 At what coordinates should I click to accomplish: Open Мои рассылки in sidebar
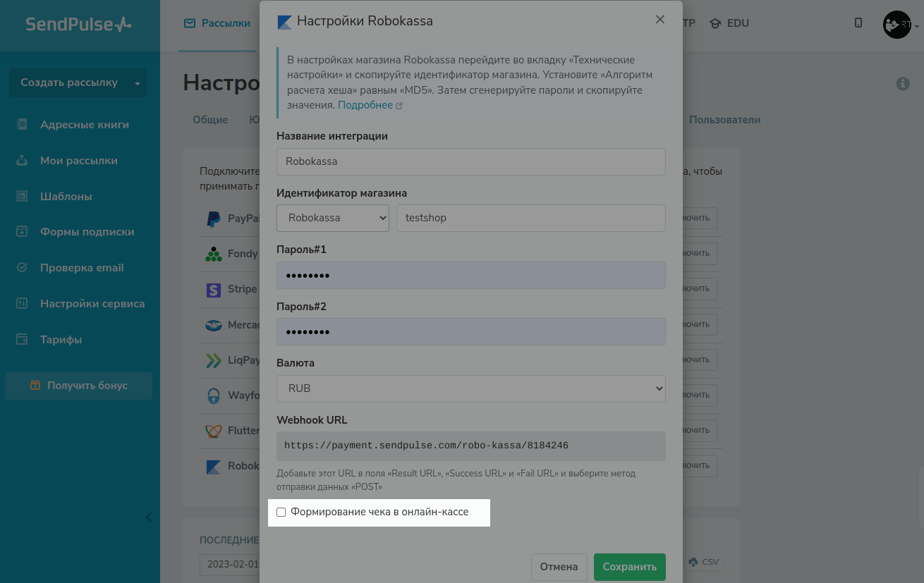pyautogui.click(x=79, y=160)
